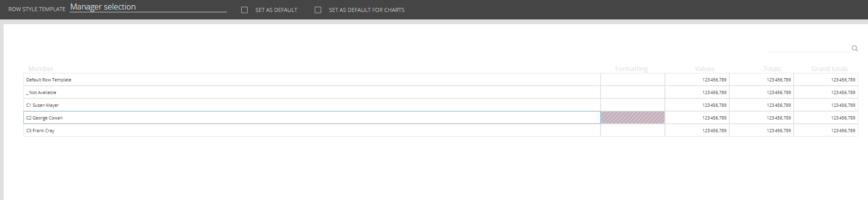Image resolution: width=868 pixels, height=200 pixels.
Task: Open formatting cell for C1 Susan Mayer
Action: (x=632, y=105)
